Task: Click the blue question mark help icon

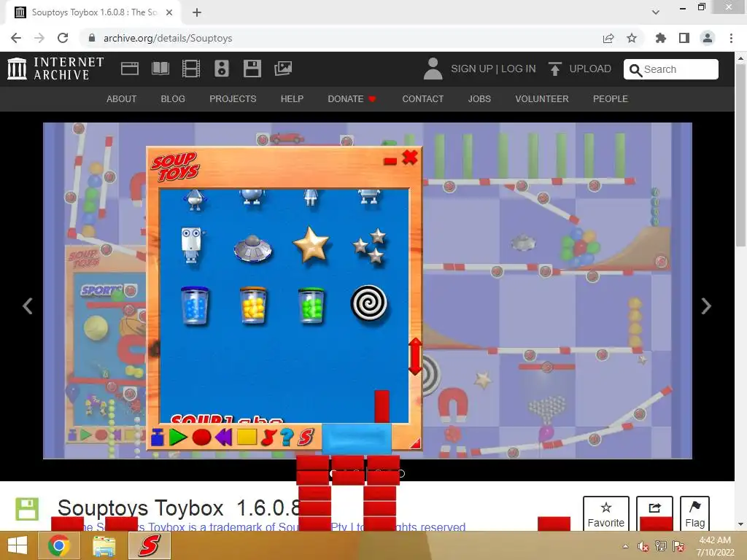Action: coord(287,437)
